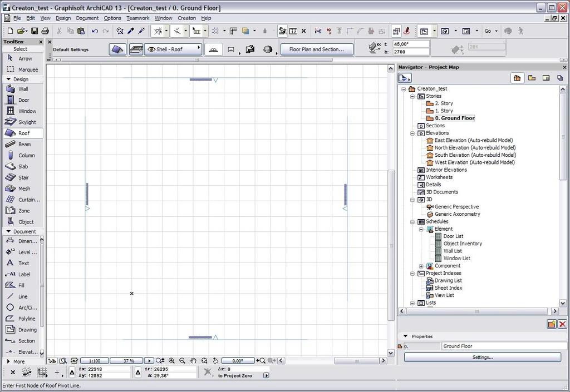Toggle the Shell - Roof layer eye icon

pos(151,49)
